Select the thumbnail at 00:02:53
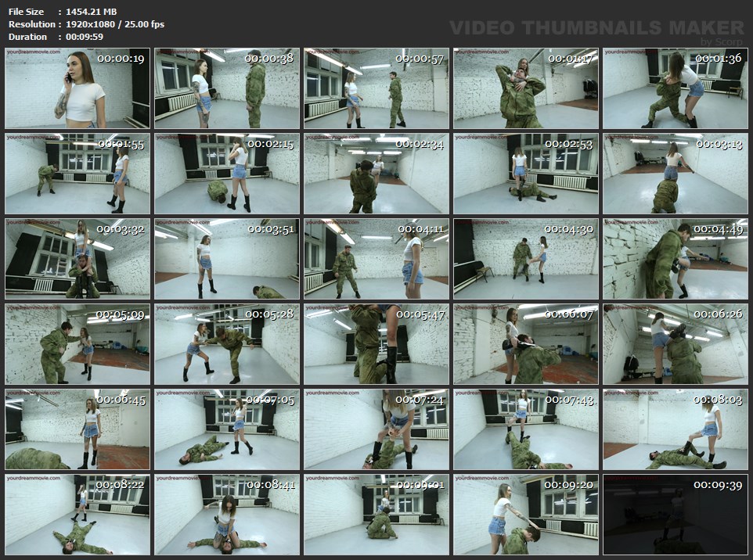Image resolution: width=753 pixels, height=560 pixels. 525,174
